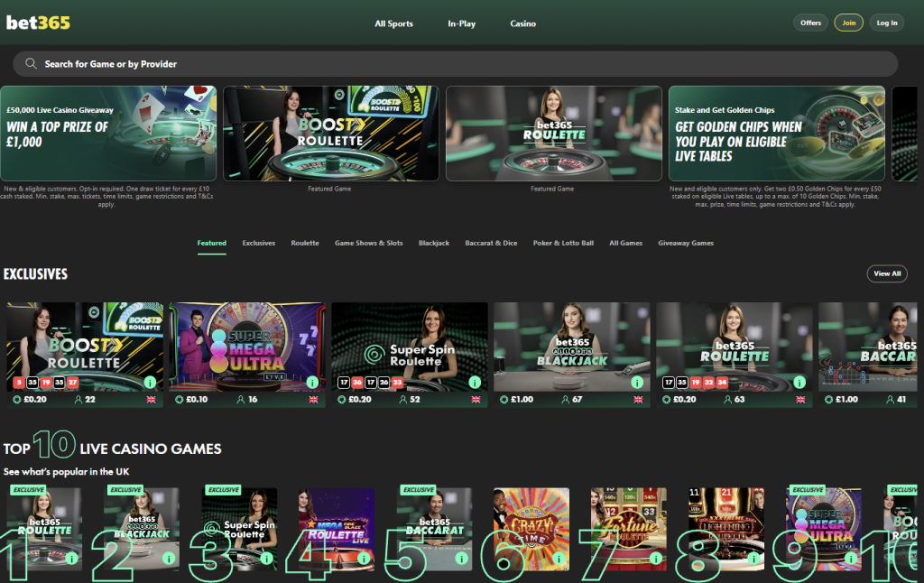Click UK flag on Boost Roulette card
Image resolution: width=924 pixels, height=583 pixels.
[151, 400]
